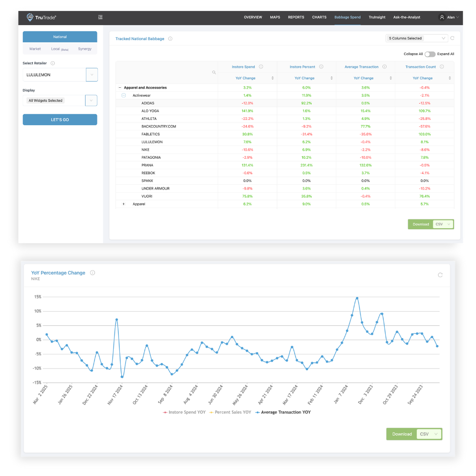Click info icon next to Average Transaction

point(385,67)
